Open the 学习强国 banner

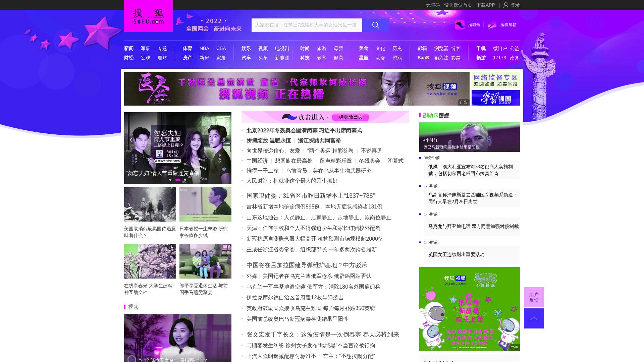(x=496, y=98)
